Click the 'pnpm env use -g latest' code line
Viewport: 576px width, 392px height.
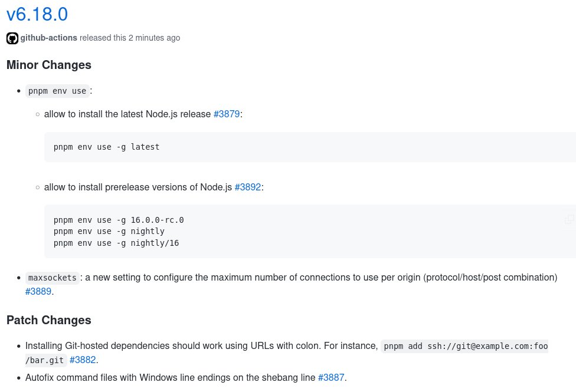[107, 147]
